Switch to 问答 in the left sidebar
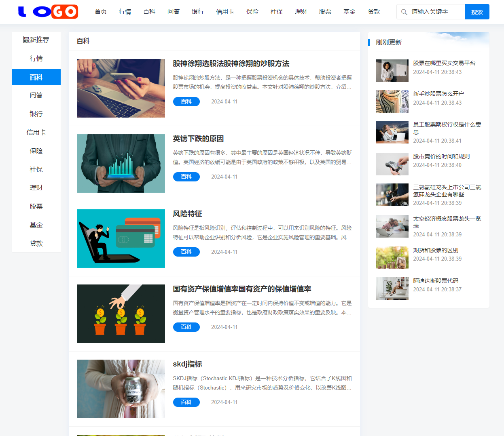Viewport: 504px width, 436px height. pos(36,95)
